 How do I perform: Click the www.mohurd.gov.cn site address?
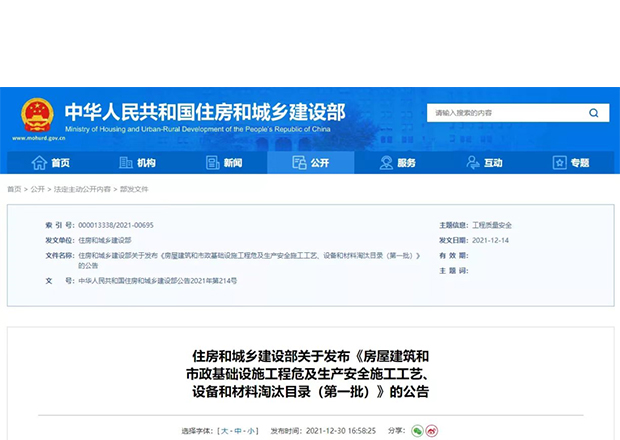pyautogui.click(x=39, y=138)
